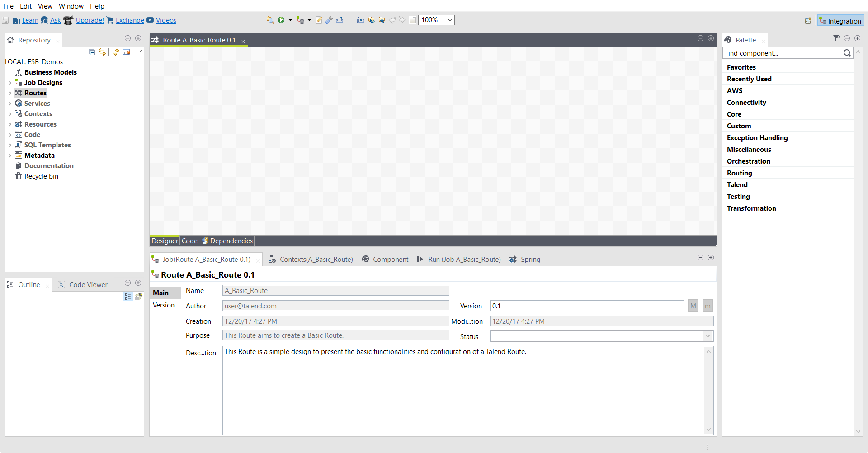This screenshot has height=453, width=868.
Task: Open the Ask link
Action: pyautogui.click(x=55, y=20)
